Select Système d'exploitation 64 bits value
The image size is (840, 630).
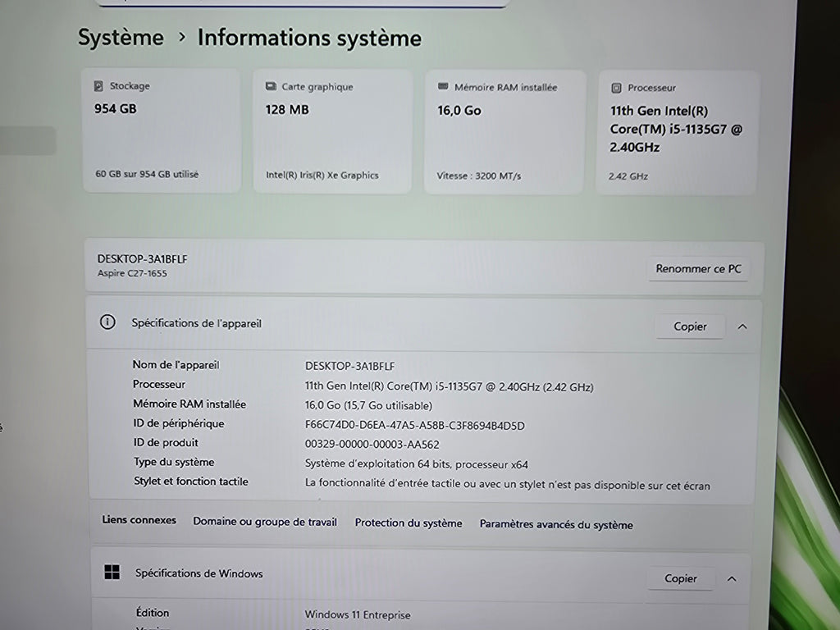point(416,464)
